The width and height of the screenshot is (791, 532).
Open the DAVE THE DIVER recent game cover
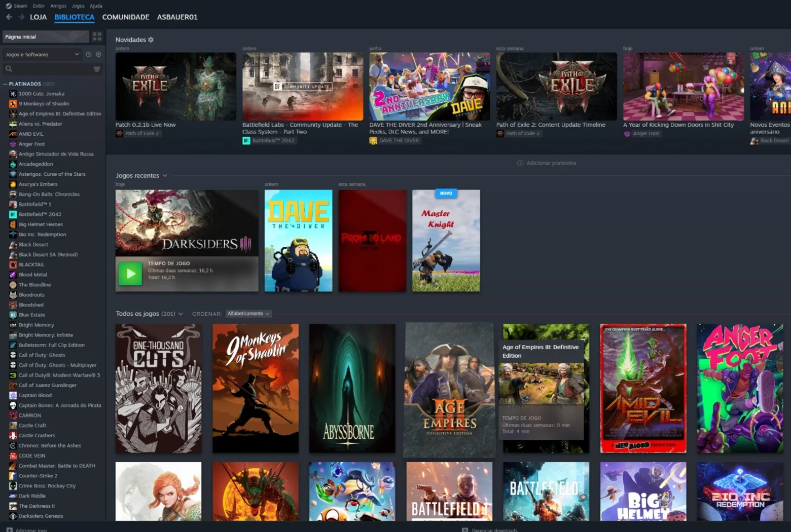point(299,241)
